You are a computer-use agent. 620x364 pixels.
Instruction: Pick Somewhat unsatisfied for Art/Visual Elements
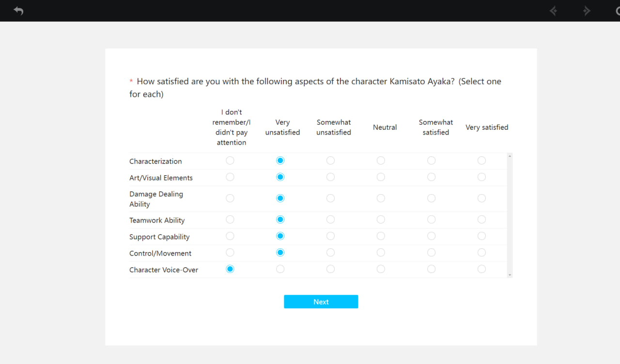tap(330, 177)
